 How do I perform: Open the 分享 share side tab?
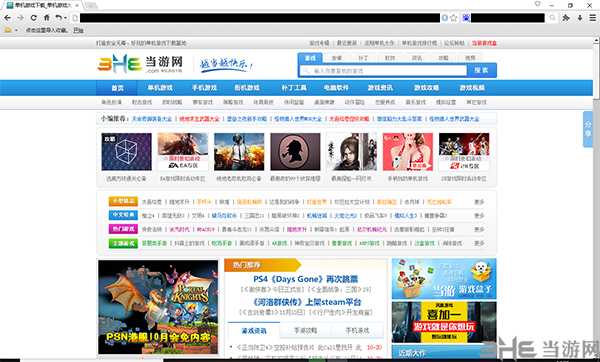(x=588, y=129)
